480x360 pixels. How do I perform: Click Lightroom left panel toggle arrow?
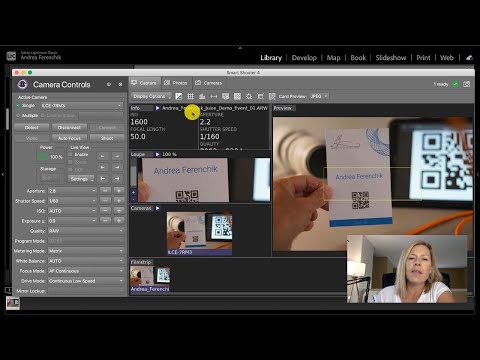coord(3,174)
